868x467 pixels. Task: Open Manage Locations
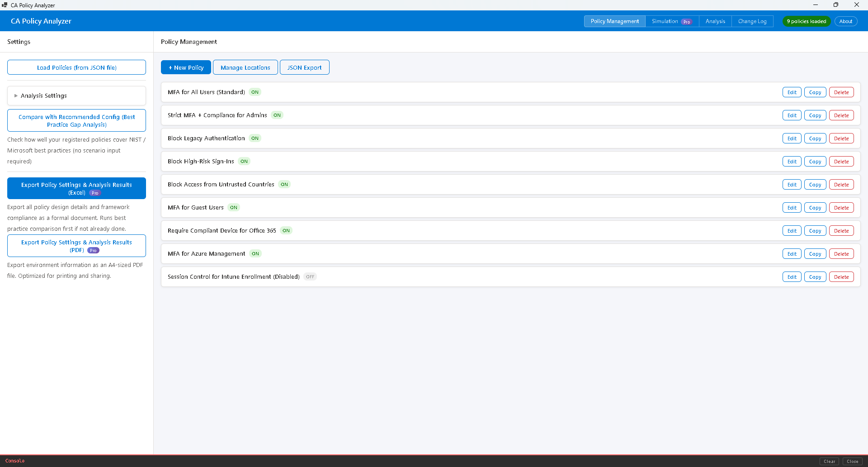tap(245, 67)
